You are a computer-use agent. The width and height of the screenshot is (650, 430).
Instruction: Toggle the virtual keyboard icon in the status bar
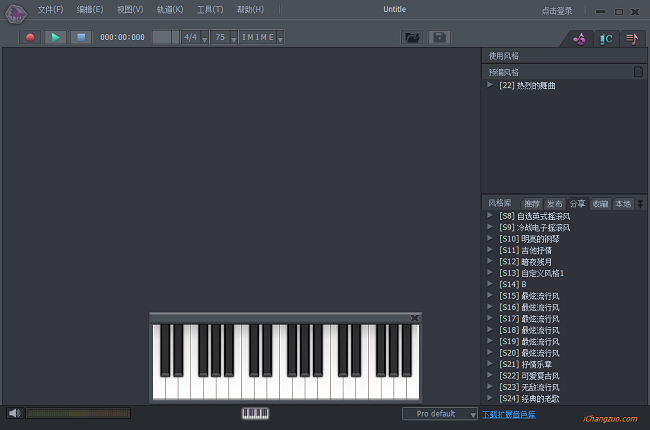click(x=256, y=413)
